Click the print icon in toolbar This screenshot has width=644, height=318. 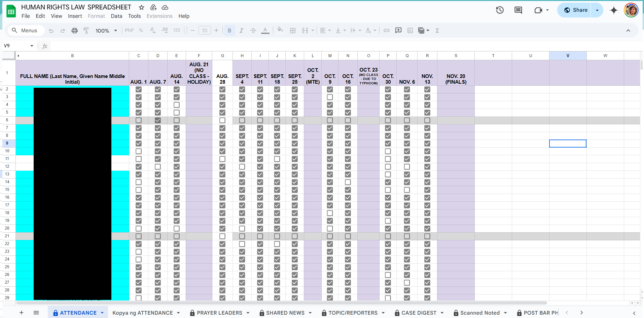tap(74, 31)
